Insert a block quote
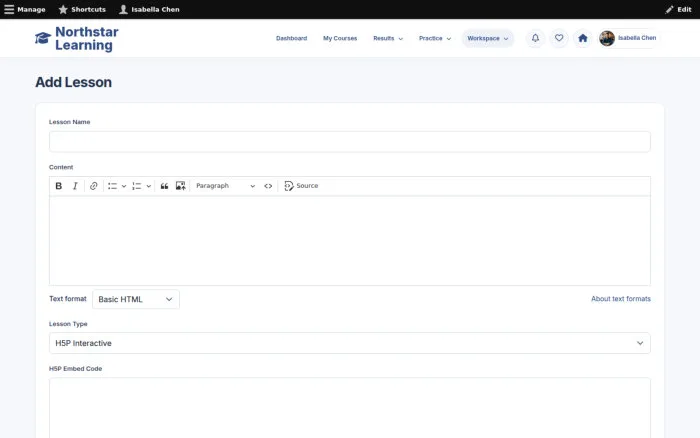This screenshot has height=438, width=700. tap(164, 186)
